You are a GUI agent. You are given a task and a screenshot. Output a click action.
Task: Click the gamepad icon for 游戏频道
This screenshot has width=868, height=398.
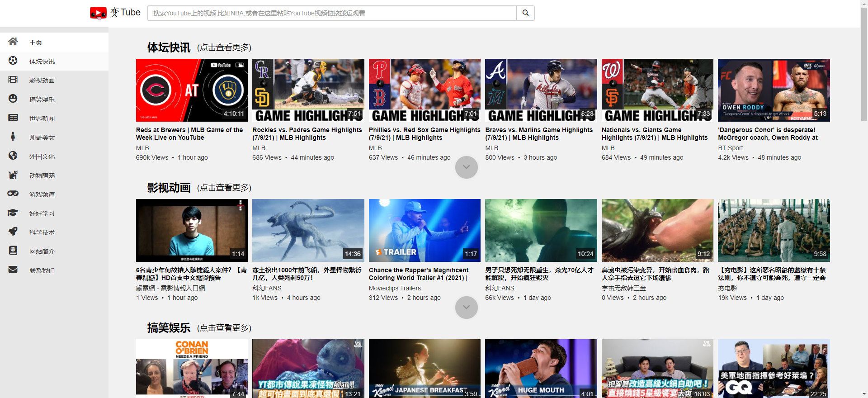[13, 194]
